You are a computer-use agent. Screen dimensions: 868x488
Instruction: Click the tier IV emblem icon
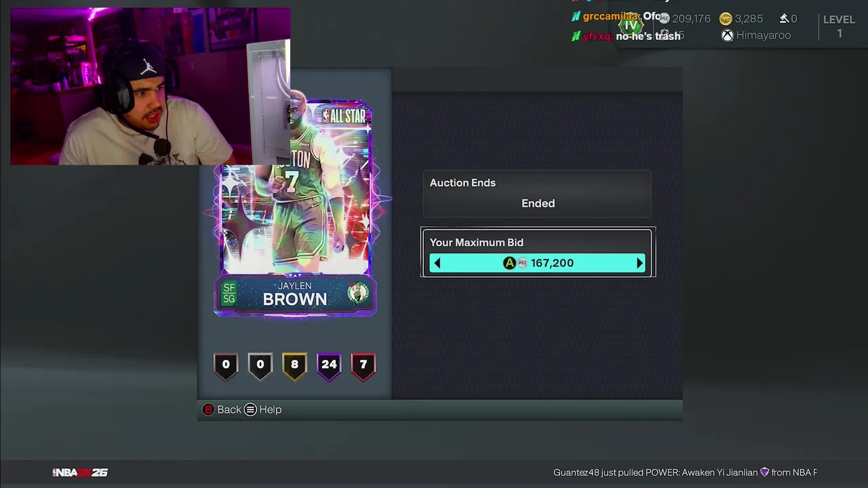pos(631,26)
